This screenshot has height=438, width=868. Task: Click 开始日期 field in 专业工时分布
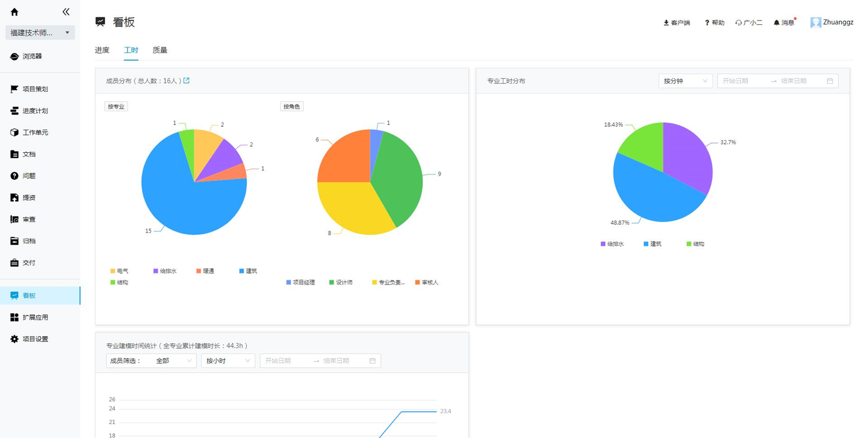coord(743,81)
